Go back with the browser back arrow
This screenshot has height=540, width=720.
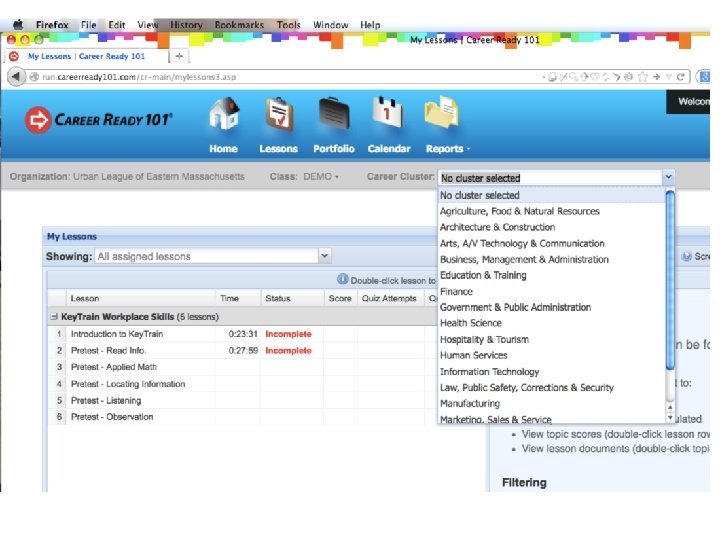pyautogui.click(x=16, y=77)
